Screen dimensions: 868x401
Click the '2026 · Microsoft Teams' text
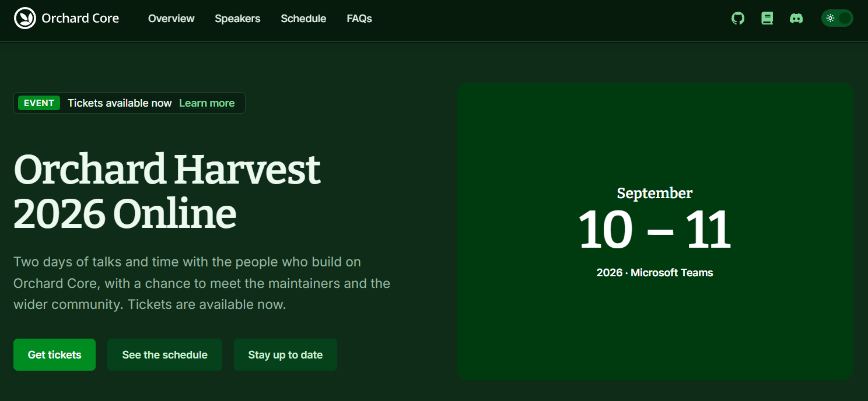654,273
